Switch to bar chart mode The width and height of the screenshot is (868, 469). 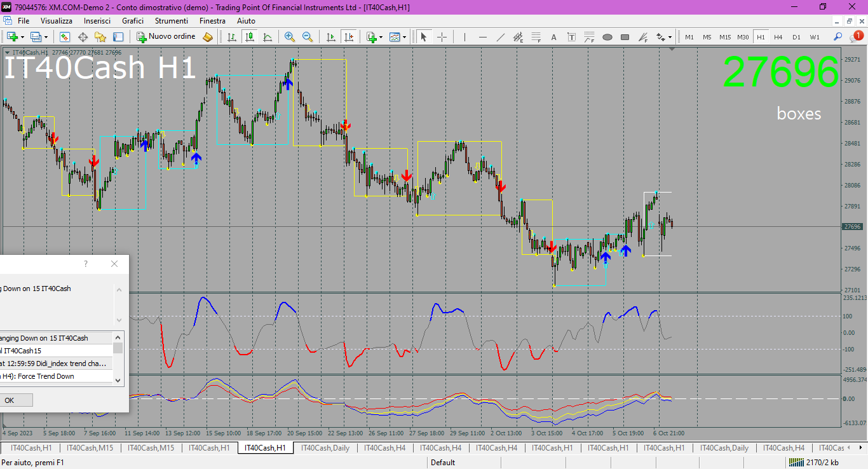[232, 37]
